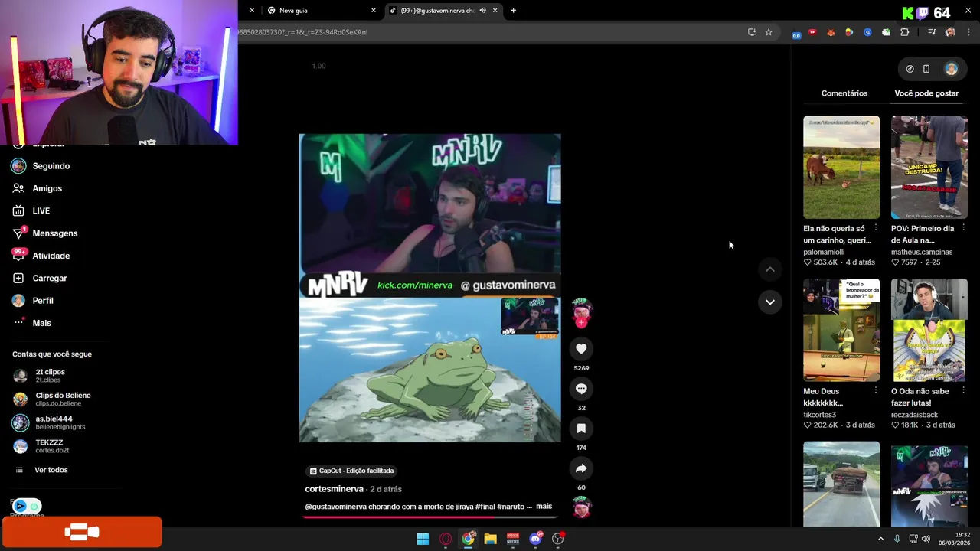The width and height of the screenshot is (980, 551).
Task: Open TikTok profile avatar in top pill
Action: 951,69
